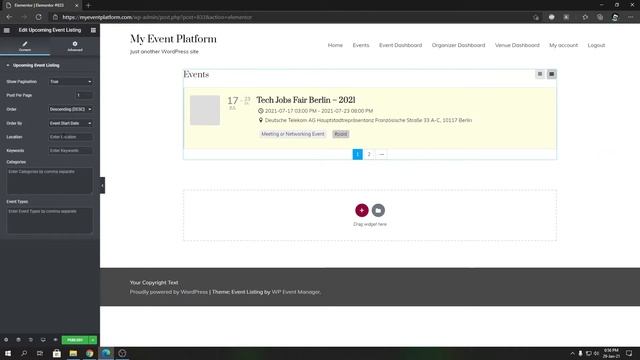This screenshot has width=640, height=360.
Task: Click into the Event Types text area
Action: (x=49, y=220)
